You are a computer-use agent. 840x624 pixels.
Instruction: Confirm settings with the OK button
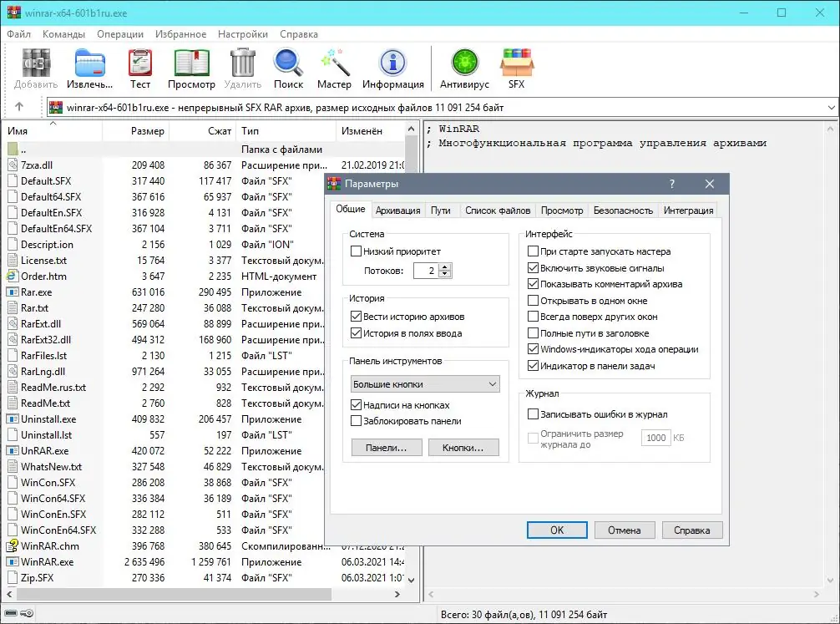click(556, 530)
